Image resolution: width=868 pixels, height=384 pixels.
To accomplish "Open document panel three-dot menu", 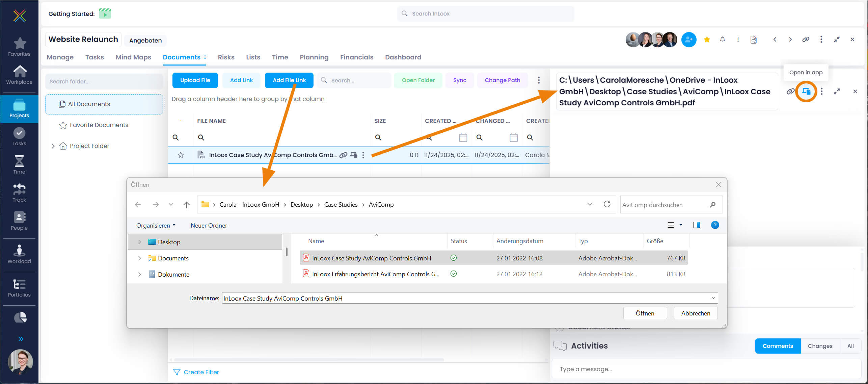I will point(821,91).
